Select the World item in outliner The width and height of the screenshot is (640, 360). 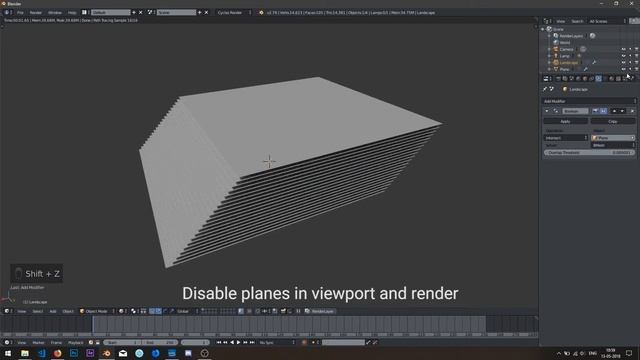(x=565, y=42)
